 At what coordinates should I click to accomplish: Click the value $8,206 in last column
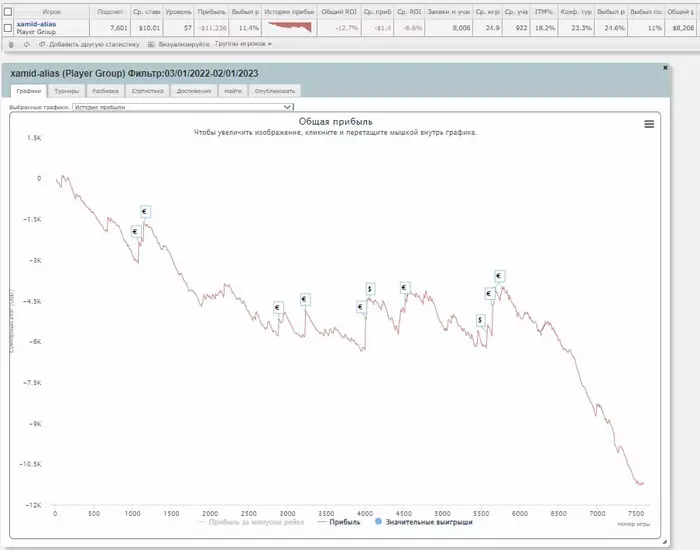click(x=683, y=28)
